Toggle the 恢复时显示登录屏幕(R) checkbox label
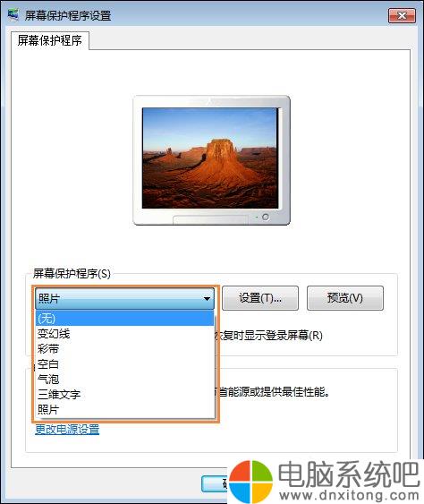 [268, 335]
